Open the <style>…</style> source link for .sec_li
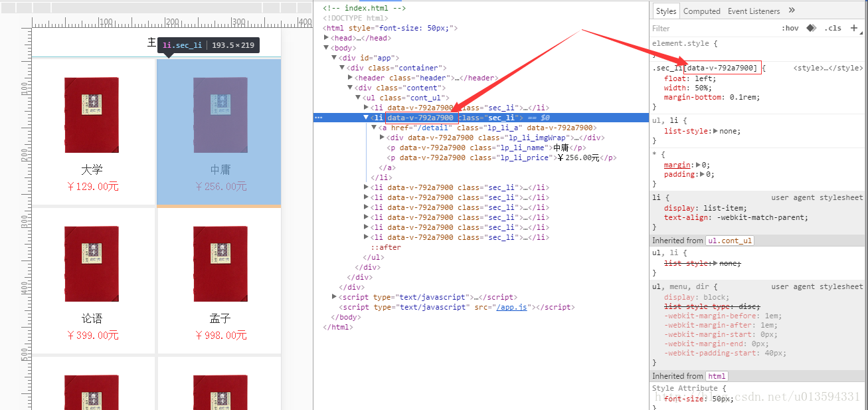 [x=827, y=68]
